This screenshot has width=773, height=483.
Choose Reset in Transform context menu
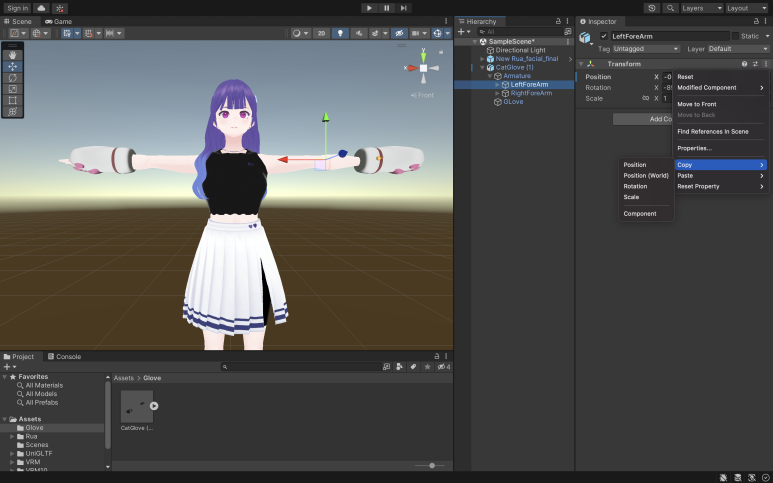[720, 77]
